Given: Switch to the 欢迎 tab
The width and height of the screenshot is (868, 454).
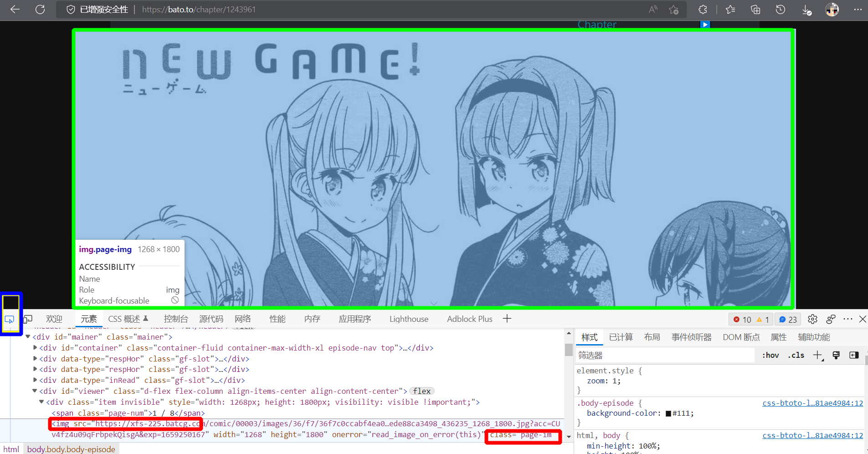Looking at the screenshot, I should pos(54,319).
